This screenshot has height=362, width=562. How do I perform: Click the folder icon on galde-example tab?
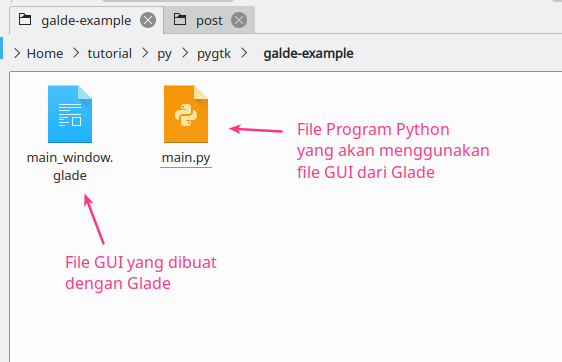pos(25,19)
